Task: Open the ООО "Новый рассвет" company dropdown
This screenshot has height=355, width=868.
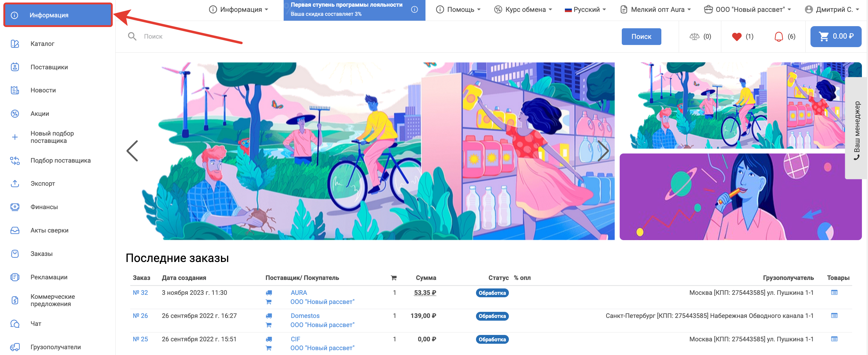Action: (747, 9)
